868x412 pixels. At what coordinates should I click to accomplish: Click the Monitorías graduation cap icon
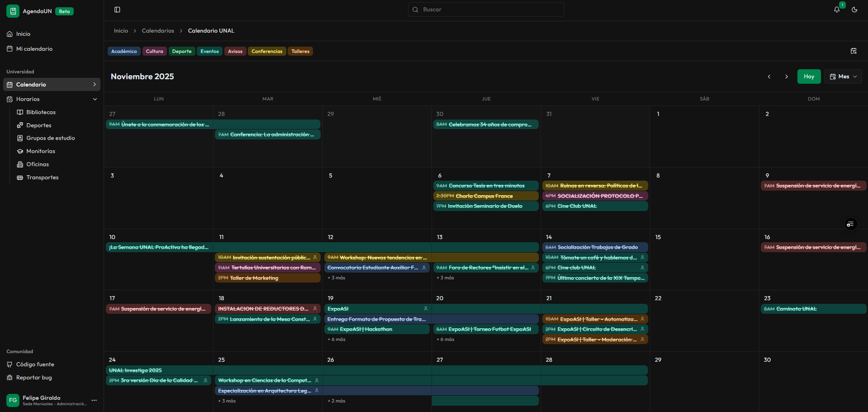[x=20, y=151]
